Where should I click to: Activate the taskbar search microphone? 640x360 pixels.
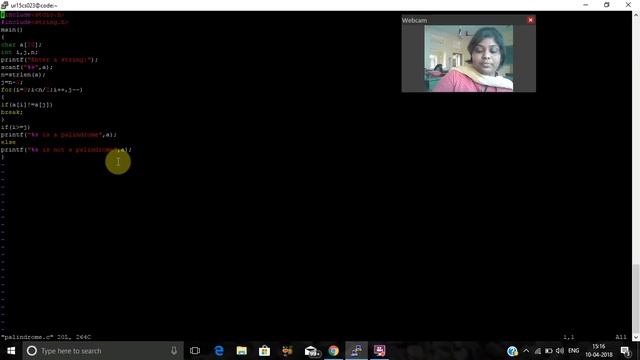[x=174, y=351]
